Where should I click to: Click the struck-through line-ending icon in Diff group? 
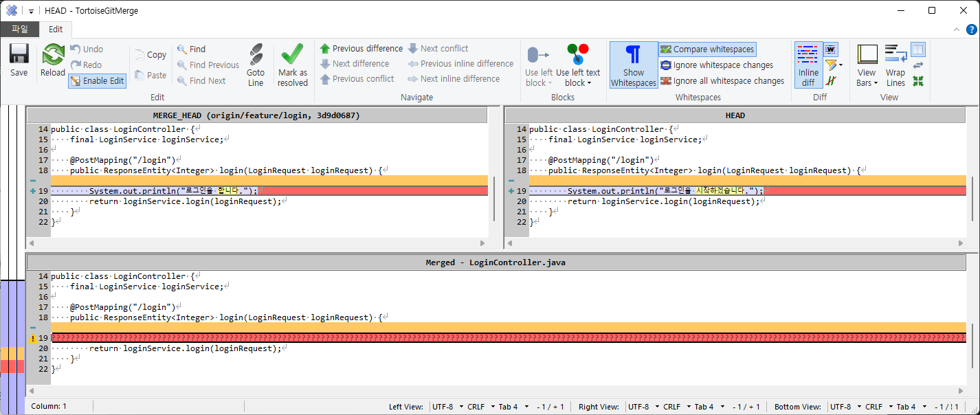pos(831,81)
